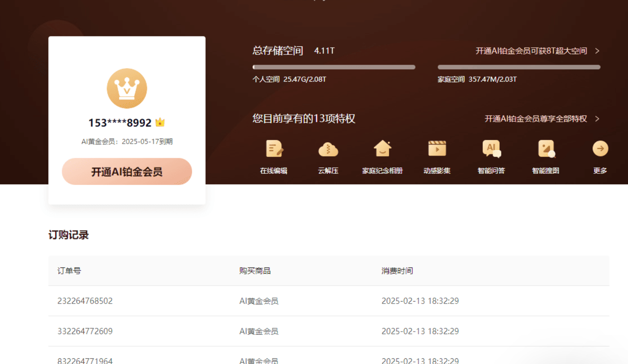628x364 pixels.
Task: Click AI黄金会员 in the 232264768502 row
Action: (x=259, y=301)
